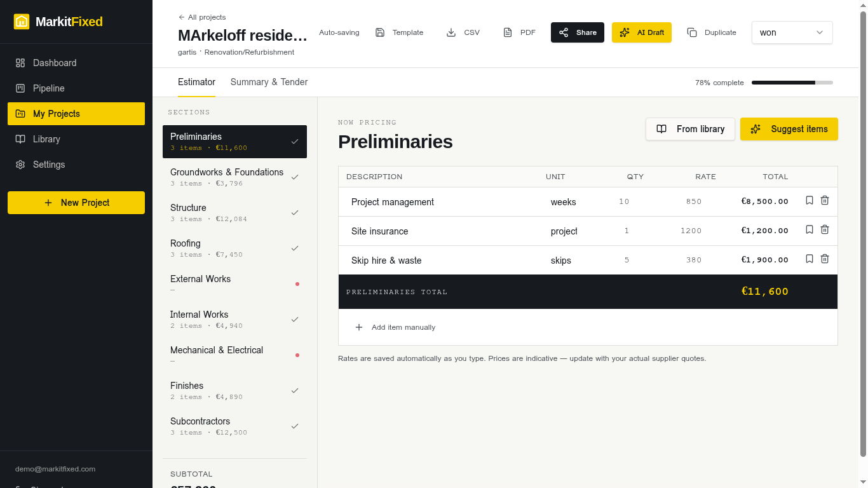Select the Preliminaries section
This screenshot has width=868, height=488.
click(234, 142)
